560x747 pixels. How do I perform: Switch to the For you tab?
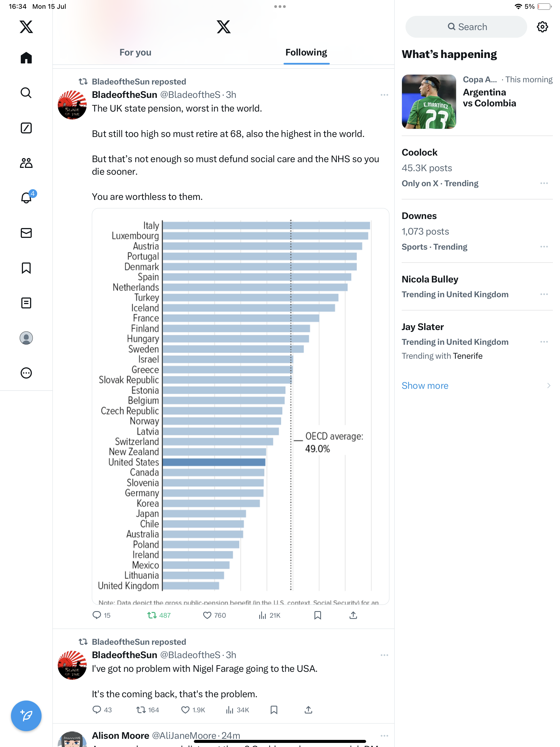(135, 53)
